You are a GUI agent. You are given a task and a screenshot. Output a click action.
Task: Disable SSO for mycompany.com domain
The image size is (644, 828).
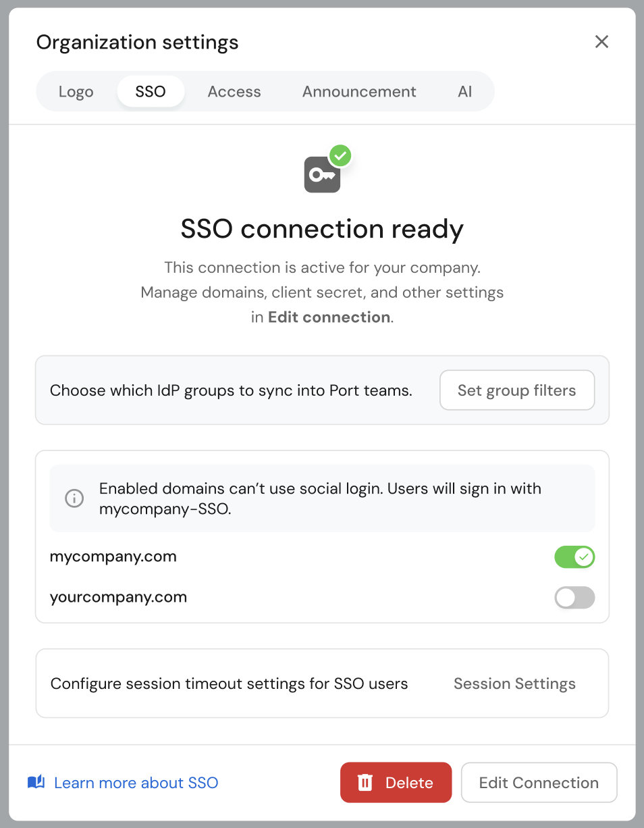(x=574, y=557)
